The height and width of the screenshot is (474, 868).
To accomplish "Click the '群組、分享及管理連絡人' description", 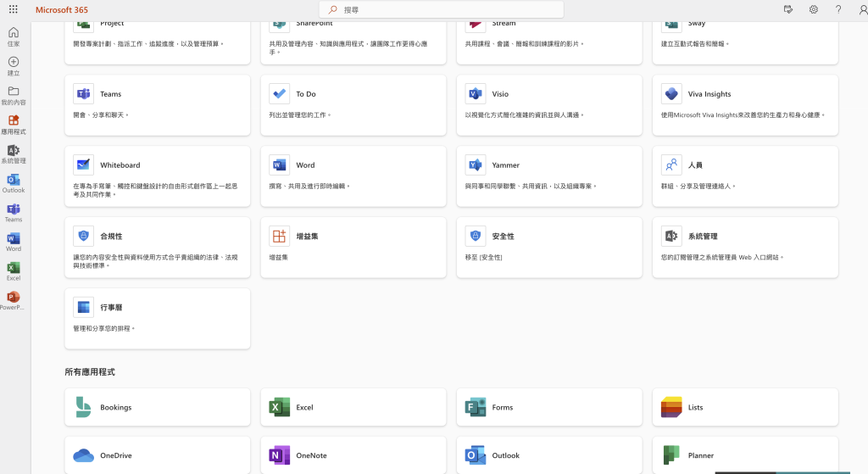I will point(698,186).
